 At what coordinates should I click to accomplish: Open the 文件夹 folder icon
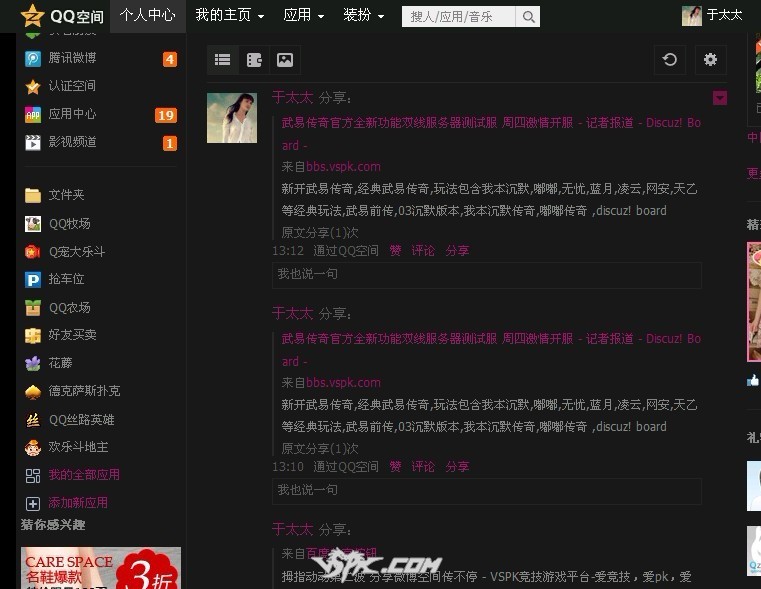(33, 195)
